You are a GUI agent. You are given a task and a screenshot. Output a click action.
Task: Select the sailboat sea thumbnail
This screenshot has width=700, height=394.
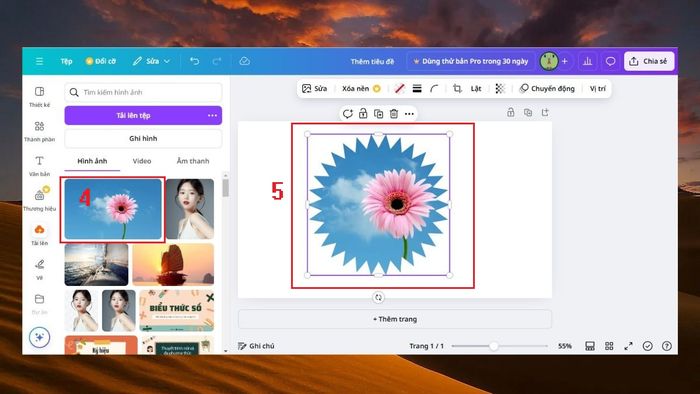[96, 265]
